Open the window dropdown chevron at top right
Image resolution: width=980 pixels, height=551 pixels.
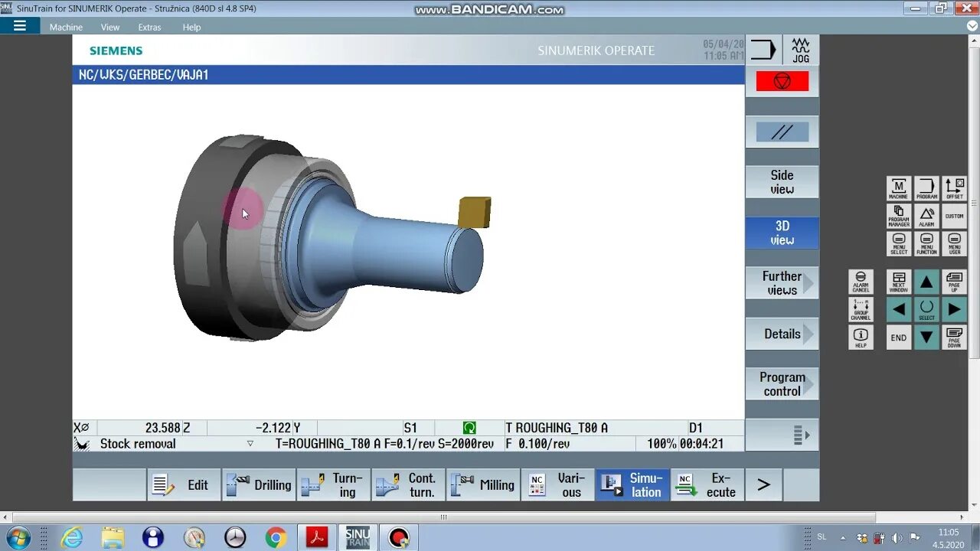tap(972, 26)
